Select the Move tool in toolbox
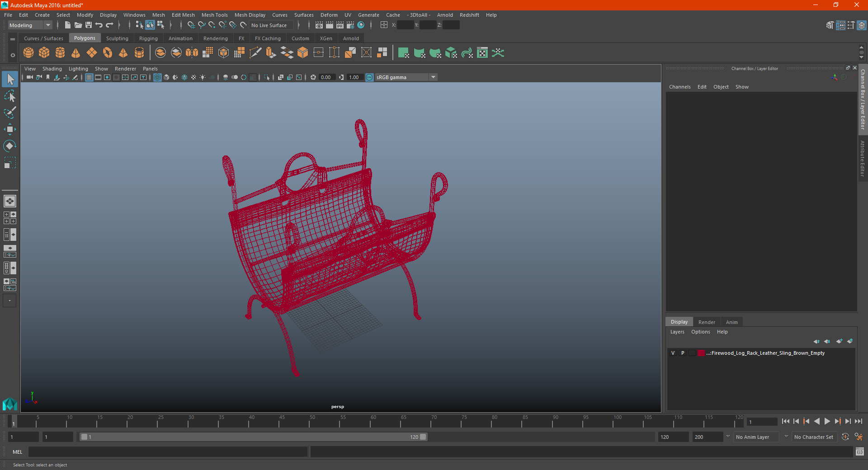 (10, 129)
